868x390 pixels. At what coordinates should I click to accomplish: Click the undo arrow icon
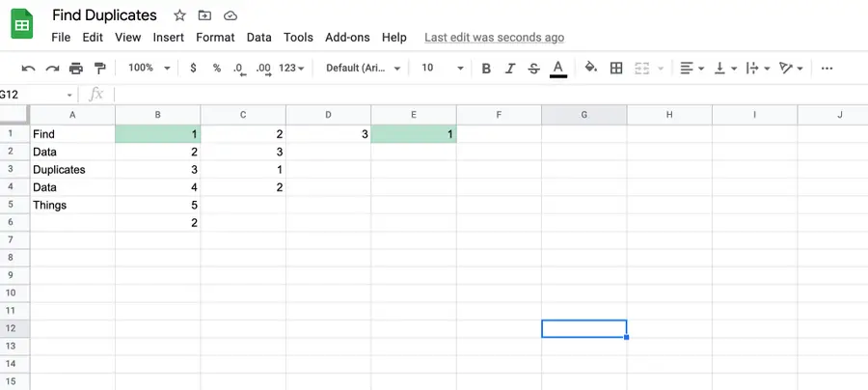coord(28,69)
